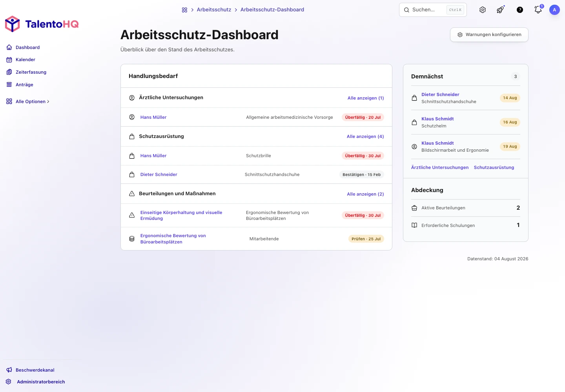The height and width of the screenshot is (392, 565).
Task: Click the rocket icon in top bar
Action: point(500,10)
